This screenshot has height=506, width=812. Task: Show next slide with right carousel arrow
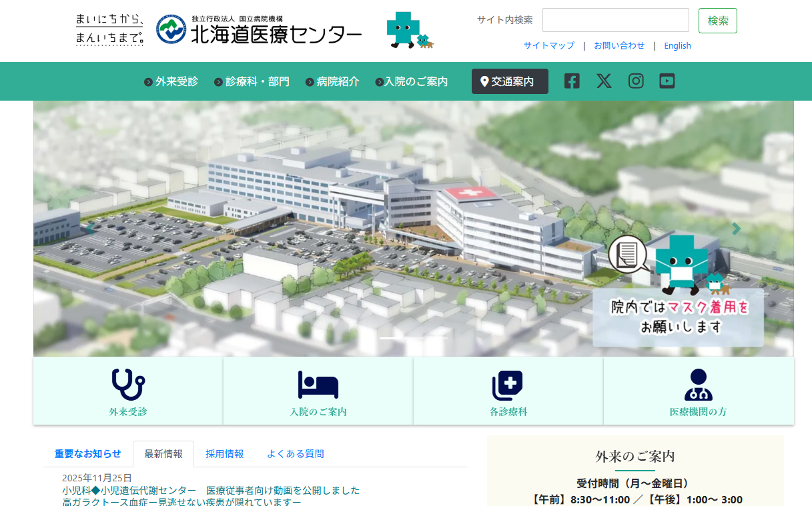click(736, 229)
